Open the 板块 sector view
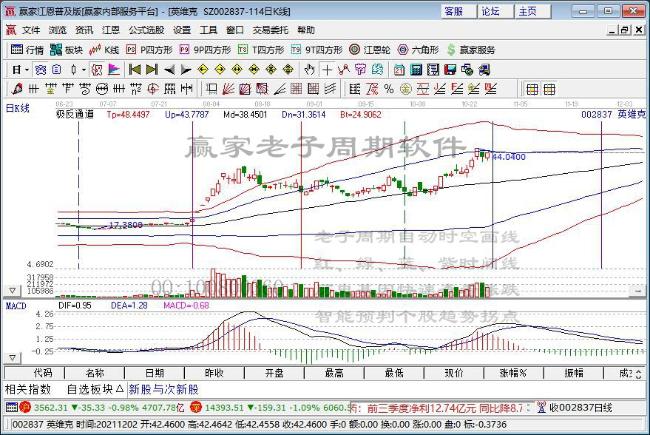 [66, 50]
